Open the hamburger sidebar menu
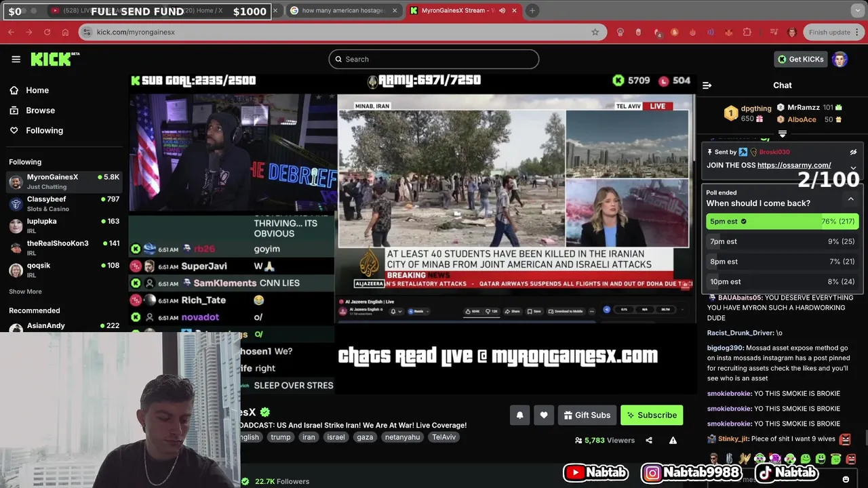This screenshot has height=488, width=868. click(16, 59)
